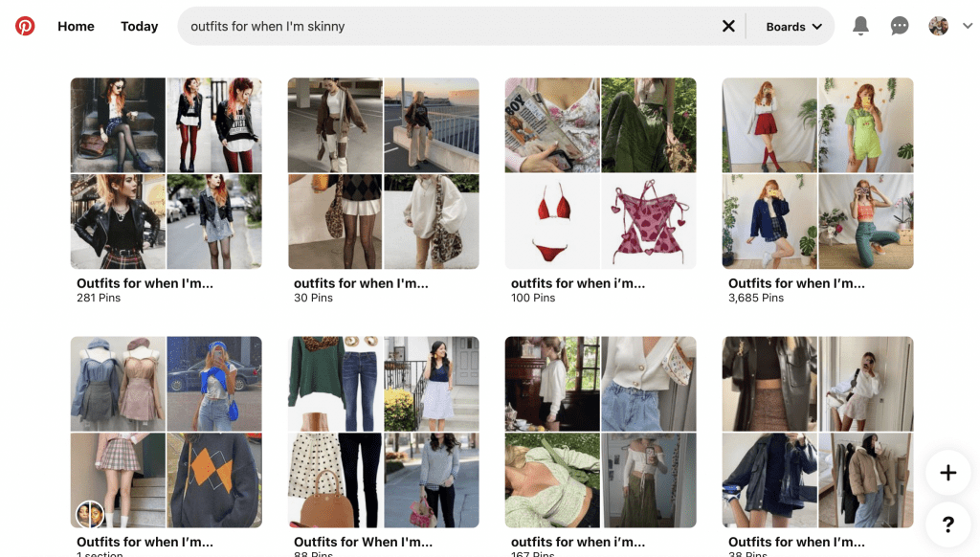Click the Pinterest logo icon

click(x=25, y=26)
